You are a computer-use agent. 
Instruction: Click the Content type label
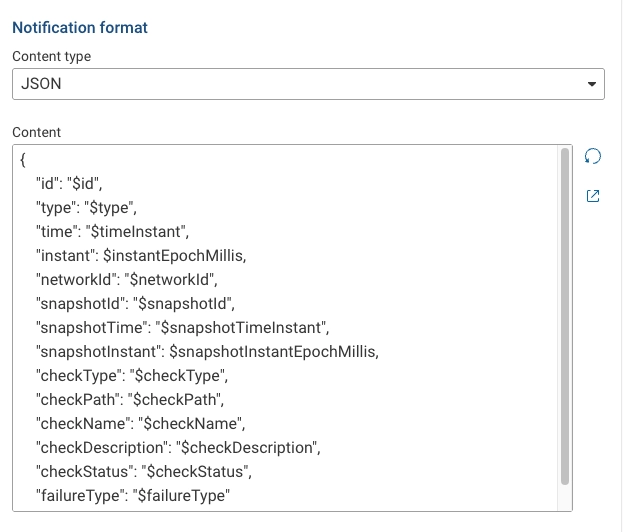pyautogui.click(x=52, y=56)
